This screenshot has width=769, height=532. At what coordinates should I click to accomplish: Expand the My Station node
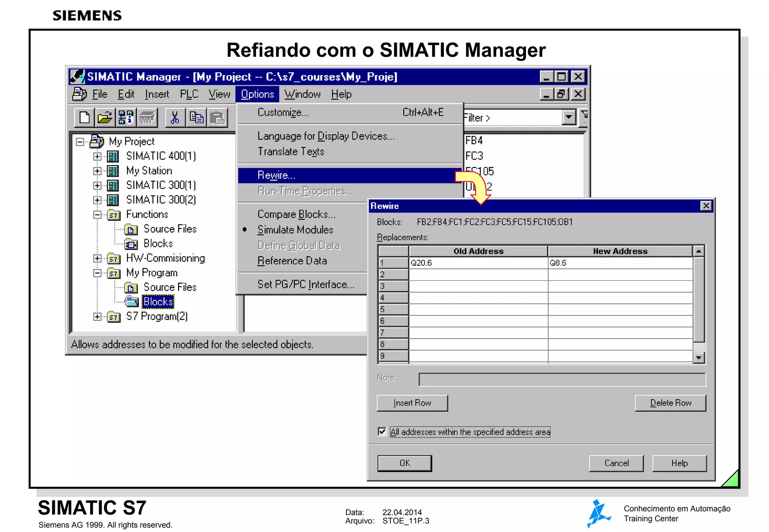tap(97, 171)
